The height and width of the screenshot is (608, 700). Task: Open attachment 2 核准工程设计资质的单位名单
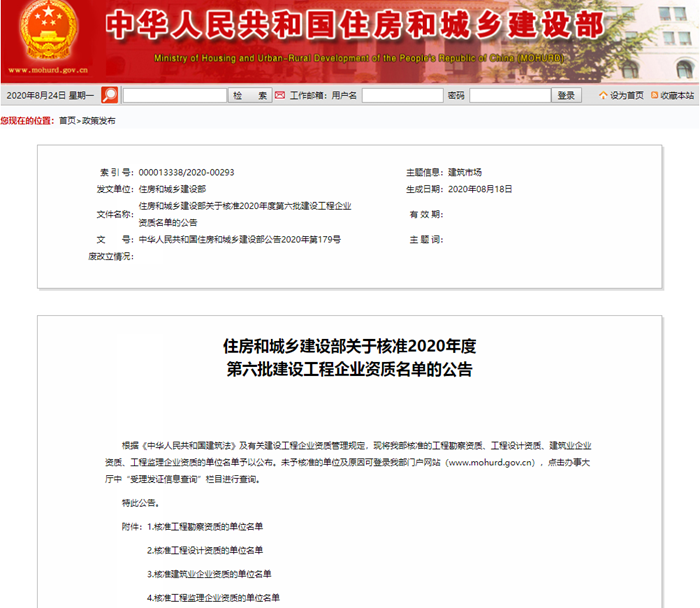(x=204, y=550)
